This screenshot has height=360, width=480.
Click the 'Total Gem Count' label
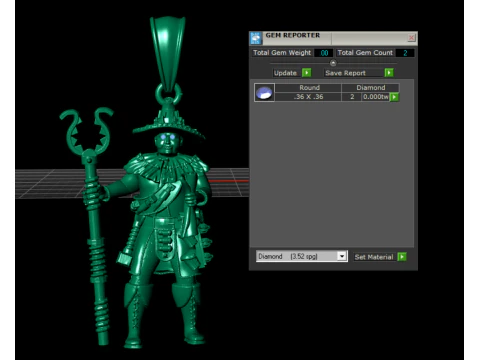(x=365, y=53)
